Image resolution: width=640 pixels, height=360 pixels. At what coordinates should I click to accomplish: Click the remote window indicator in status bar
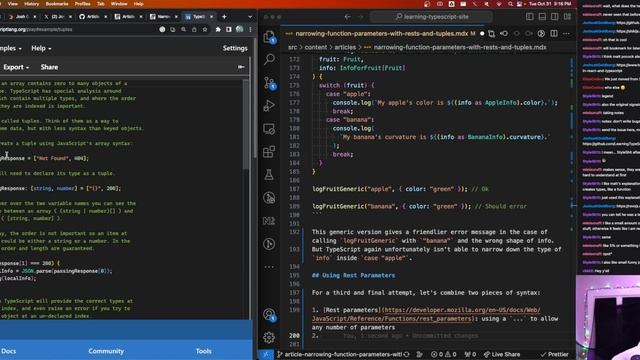pos(266,354)
